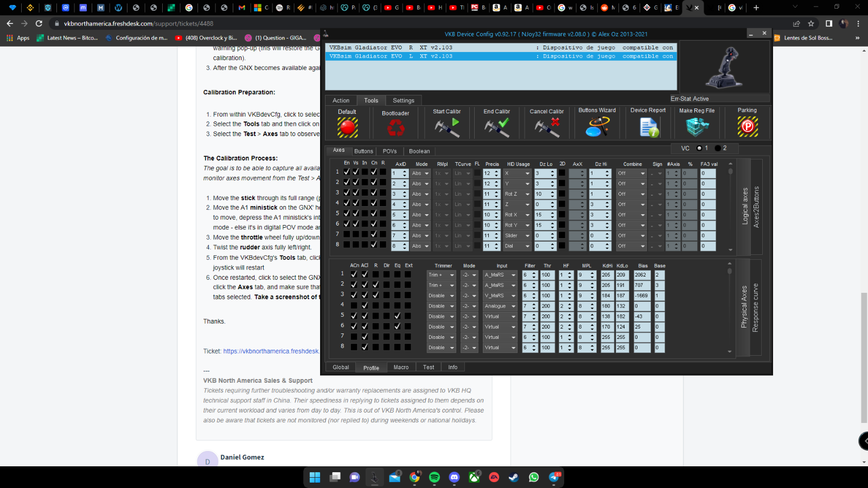
Task: Open the HID Usage dropdown for axis 3
Action: (527, 194)
